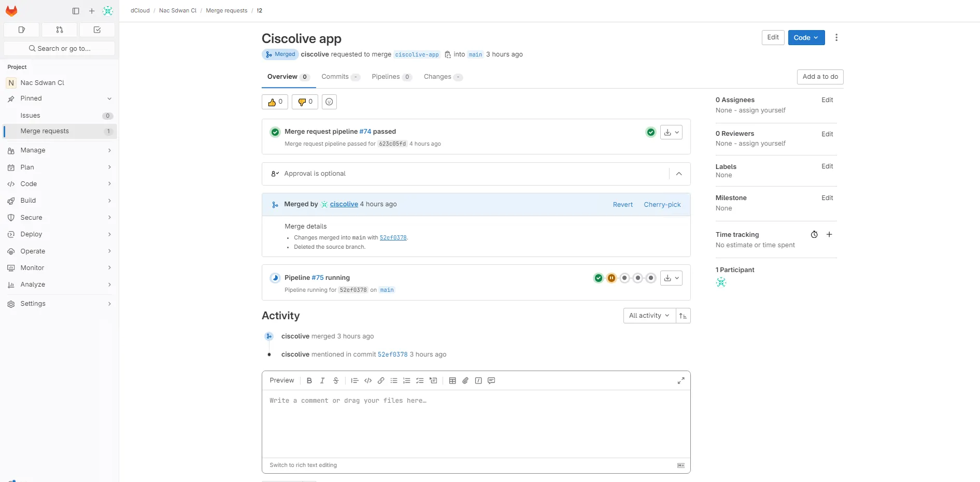This screenshot has height=482, width=980.
Task: Click the Revert button
Action: pos(622,205)
